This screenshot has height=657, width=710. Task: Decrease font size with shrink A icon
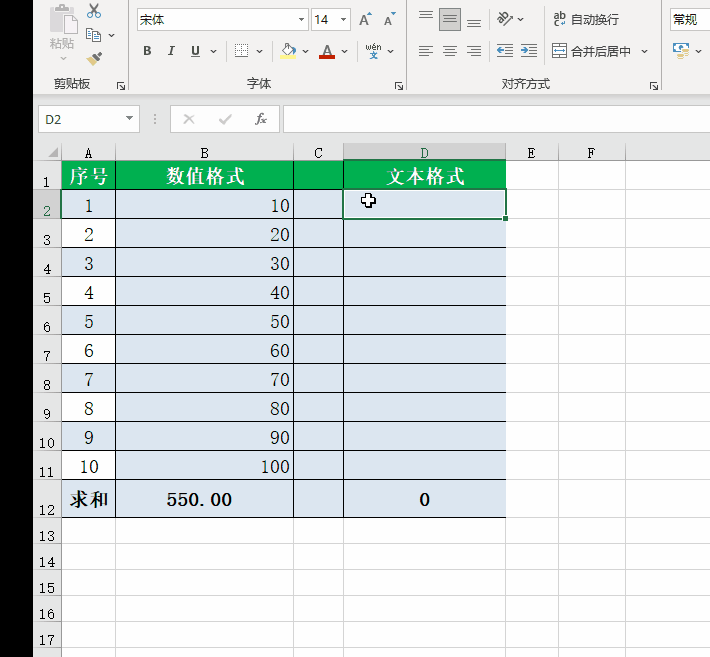pyautogui.click(x=389, y=19)
